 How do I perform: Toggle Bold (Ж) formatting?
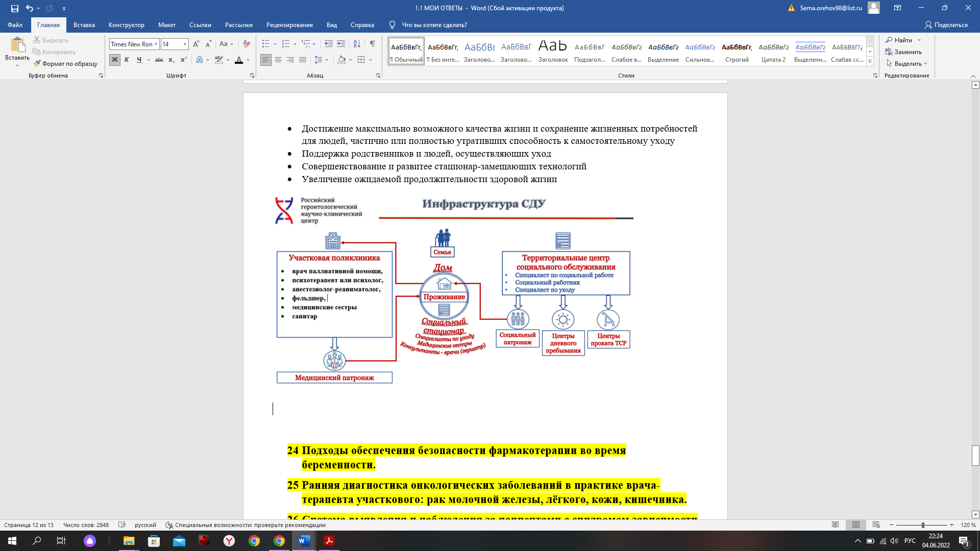coord(114,60)
